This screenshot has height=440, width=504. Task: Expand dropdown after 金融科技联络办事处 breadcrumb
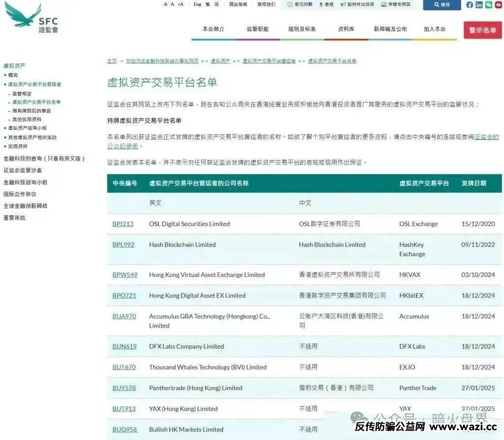[202, 61]
